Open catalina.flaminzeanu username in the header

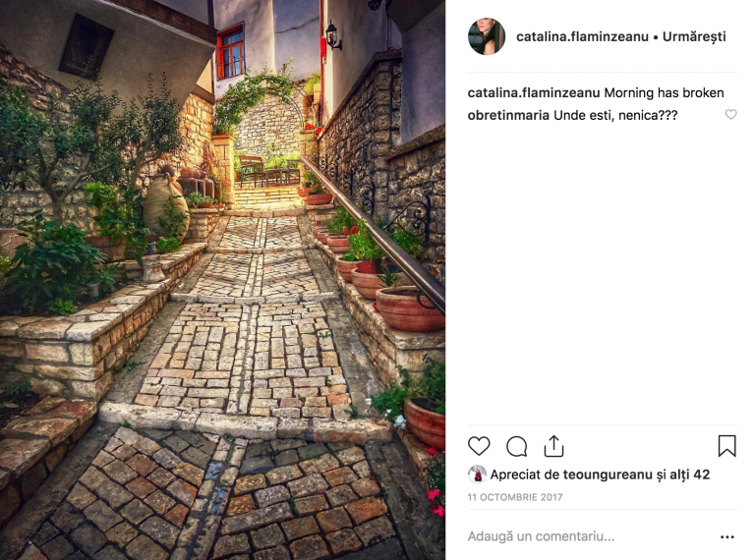pos(582,36)
